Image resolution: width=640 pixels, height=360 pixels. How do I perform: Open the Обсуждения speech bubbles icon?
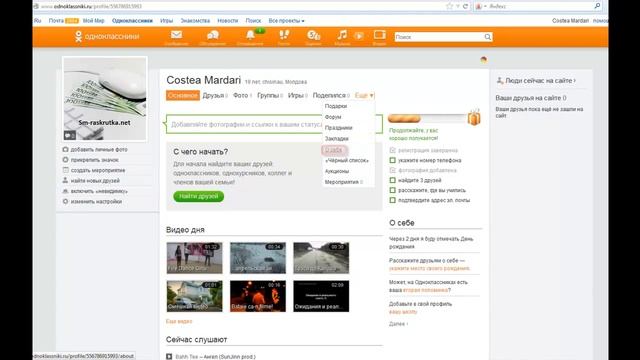213,35
